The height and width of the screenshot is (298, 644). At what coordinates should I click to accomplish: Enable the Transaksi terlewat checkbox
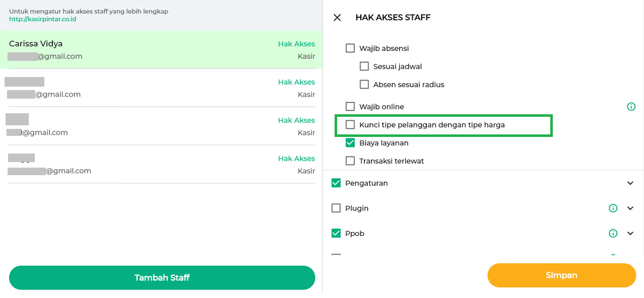pyautogui.click(x=350, y=161)
